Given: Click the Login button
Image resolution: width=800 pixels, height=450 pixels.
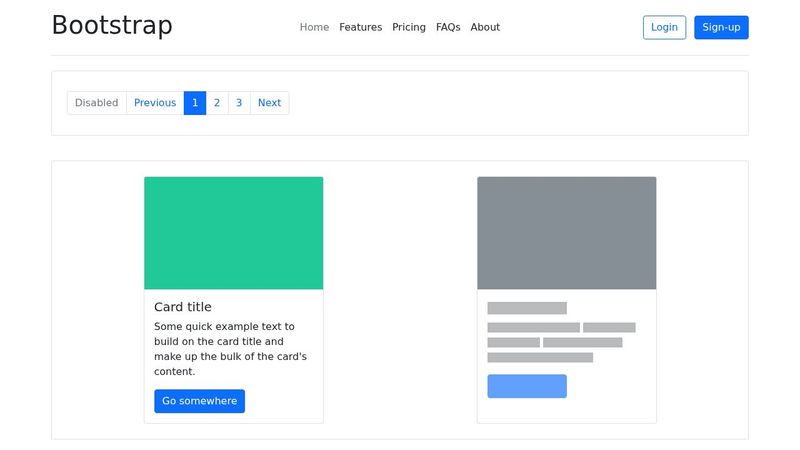Looking at the screenshot, I should pyautogui.click(x=664, y=28).
